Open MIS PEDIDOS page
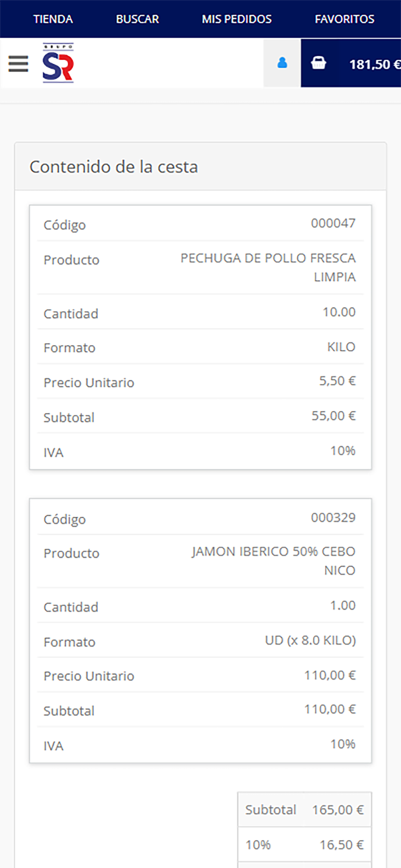This screenshot has height=868, width=401. pos(237,19)
